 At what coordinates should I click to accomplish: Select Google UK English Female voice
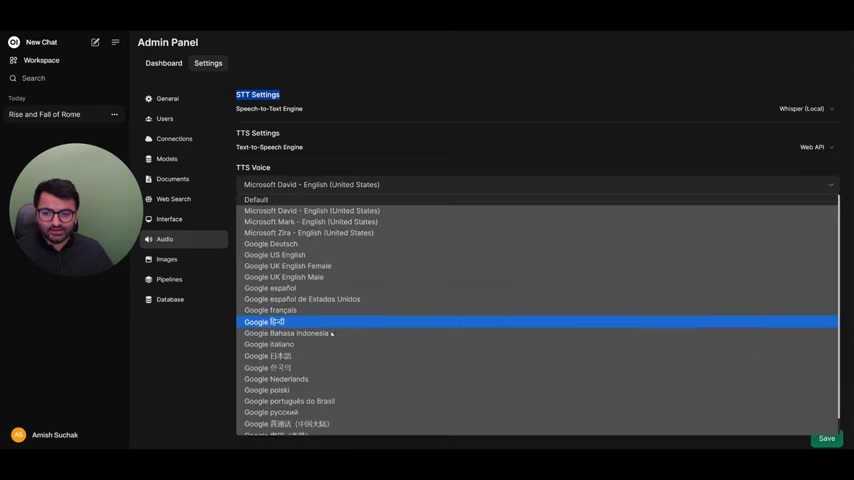[537, 266]
